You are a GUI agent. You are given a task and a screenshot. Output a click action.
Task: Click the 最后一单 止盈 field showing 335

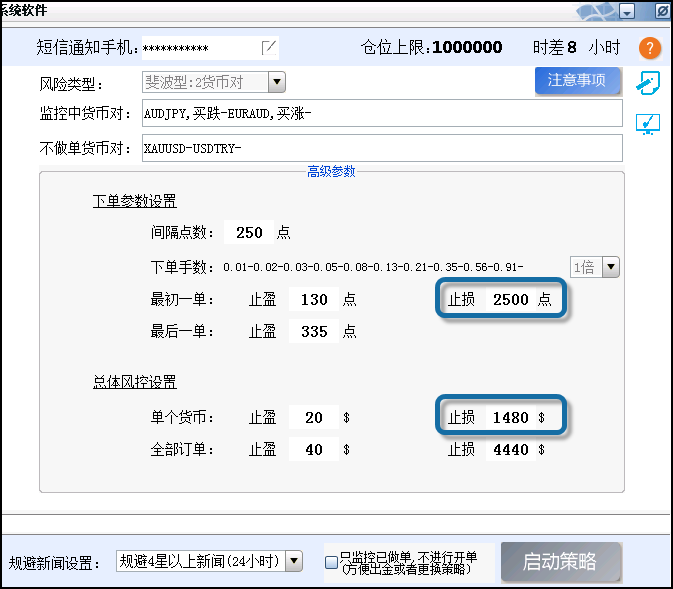(x=314, y=331)
